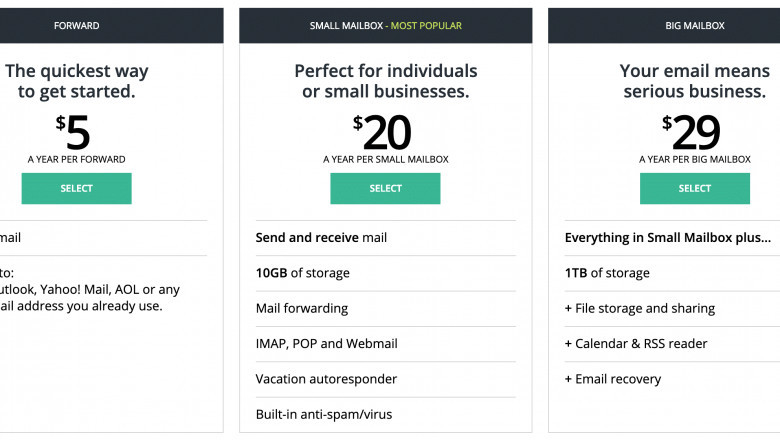Screen dimensions: 780x440
Task: Click 'IMAP, POP and Webmail' feature row
Action: (326, 343)
